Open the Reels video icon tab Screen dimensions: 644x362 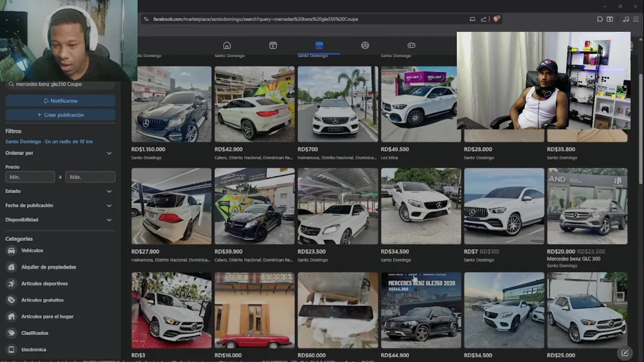(273, 45)
